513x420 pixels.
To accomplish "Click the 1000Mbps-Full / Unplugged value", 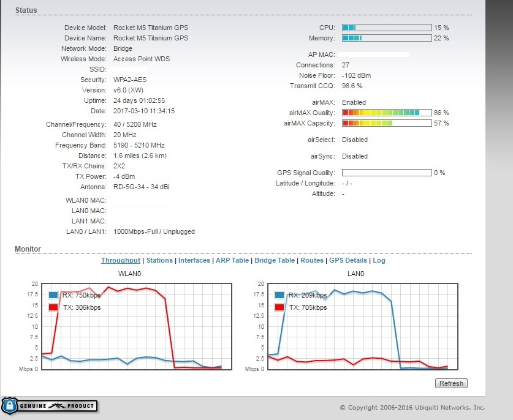I will pos(154,232).
